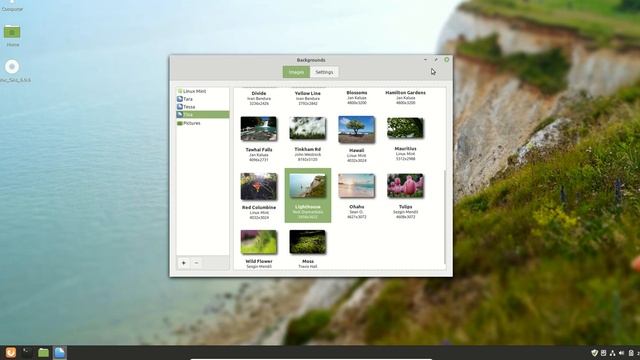This screenshot has width=640, height=360.
Task: Open the battery tray icon
Action: pyautogui.click(x=631, y=353)
